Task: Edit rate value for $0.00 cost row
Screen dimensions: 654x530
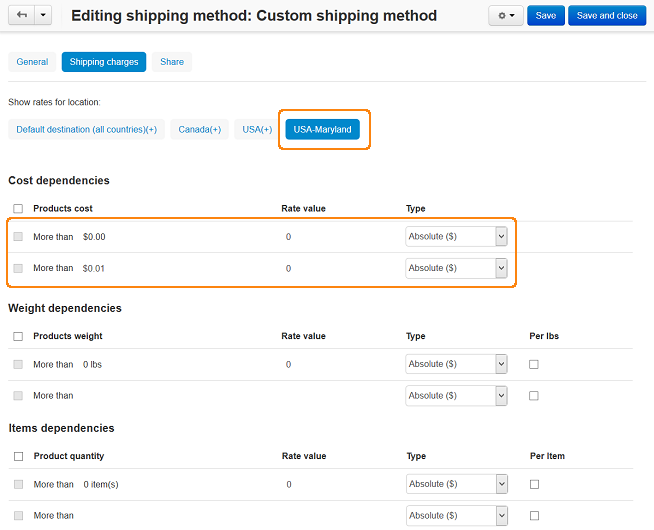Action: click(288, 237)
